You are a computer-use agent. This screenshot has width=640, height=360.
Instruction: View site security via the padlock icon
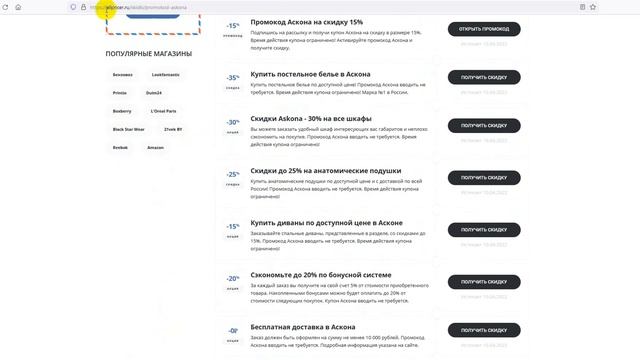pos(83,7)
